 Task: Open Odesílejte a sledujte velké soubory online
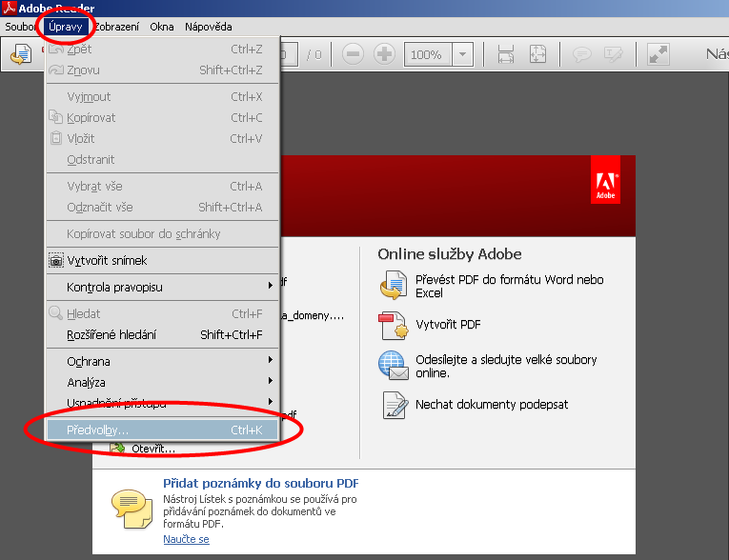tap(506, 367)
